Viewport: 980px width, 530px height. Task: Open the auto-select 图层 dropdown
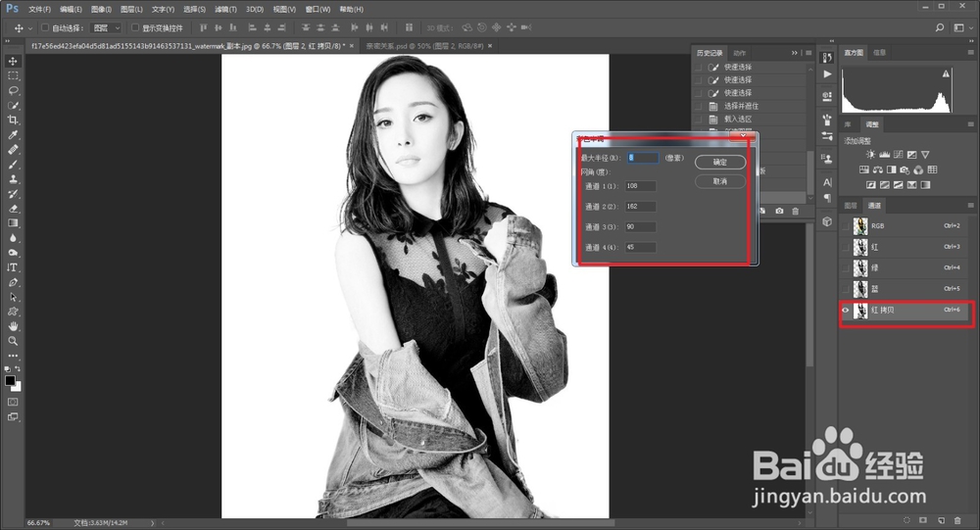coord(106,27)
